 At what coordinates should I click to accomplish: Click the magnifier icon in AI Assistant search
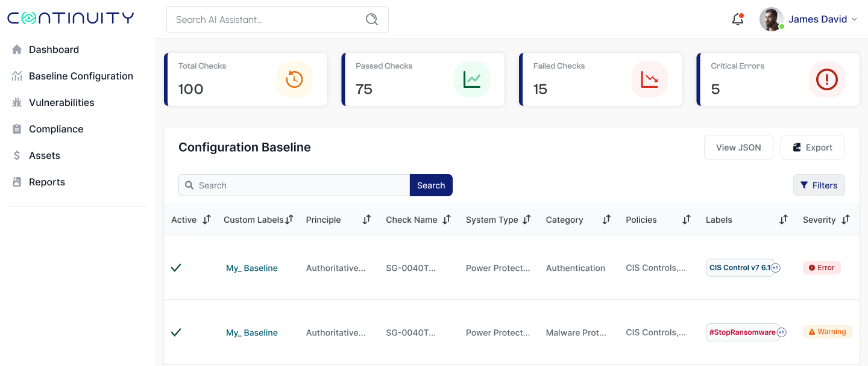pos(372,19)
